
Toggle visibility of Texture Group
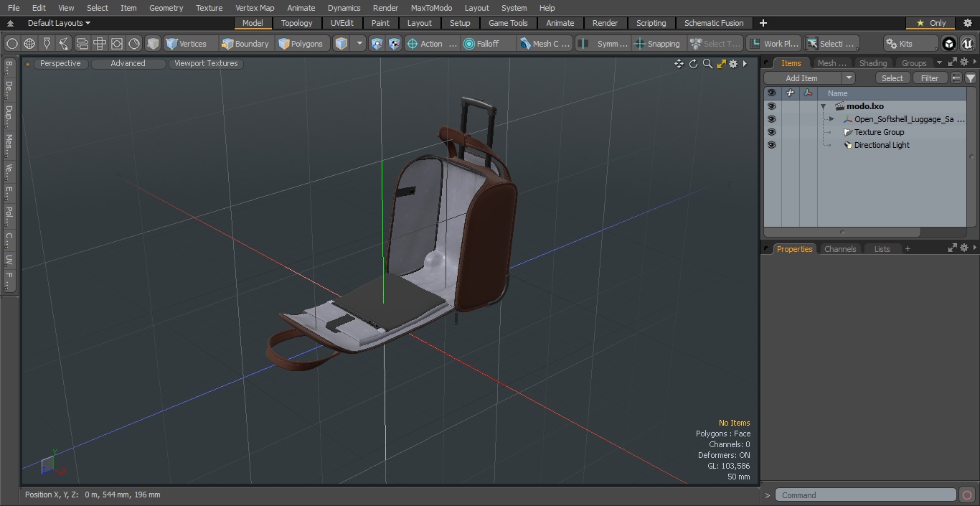771,132
